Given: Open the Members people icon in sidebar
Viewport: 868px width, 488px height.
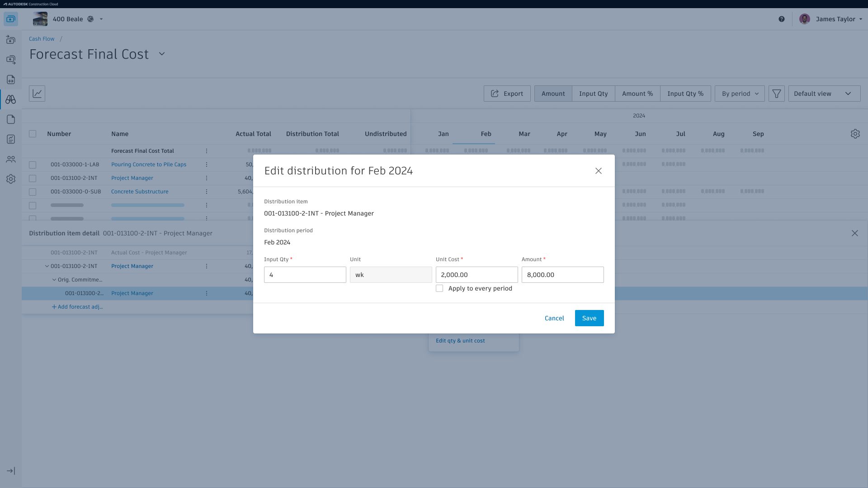Looking at the screenshot, I should 11,159.
